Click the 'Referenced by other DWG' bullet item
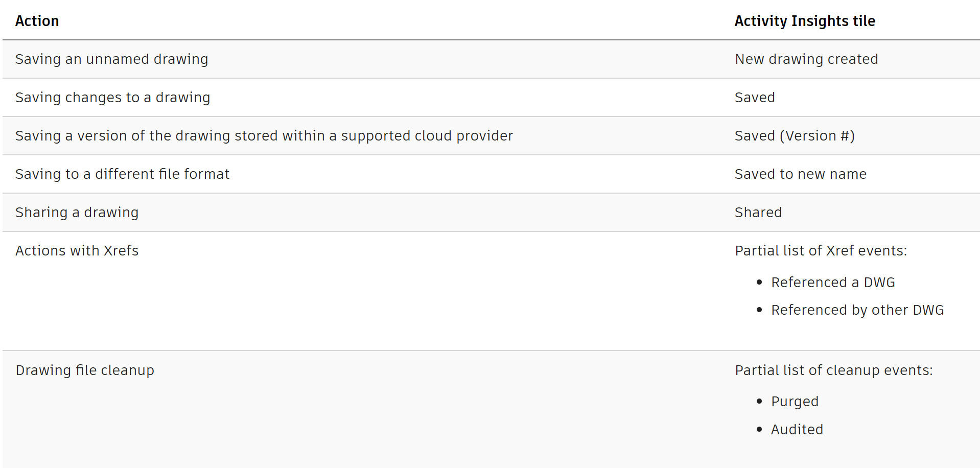980x468 pixels. (857, 310)
